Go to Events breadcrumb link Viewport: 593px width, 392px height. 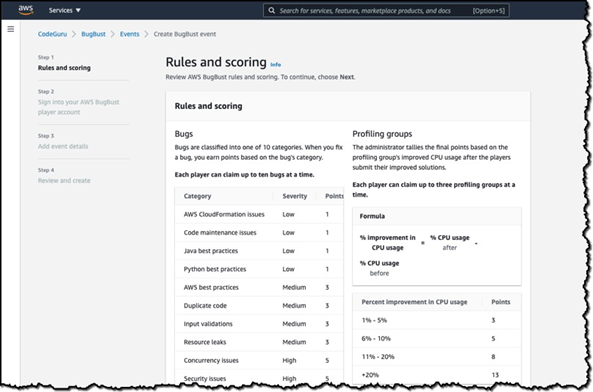pos(129,34)
